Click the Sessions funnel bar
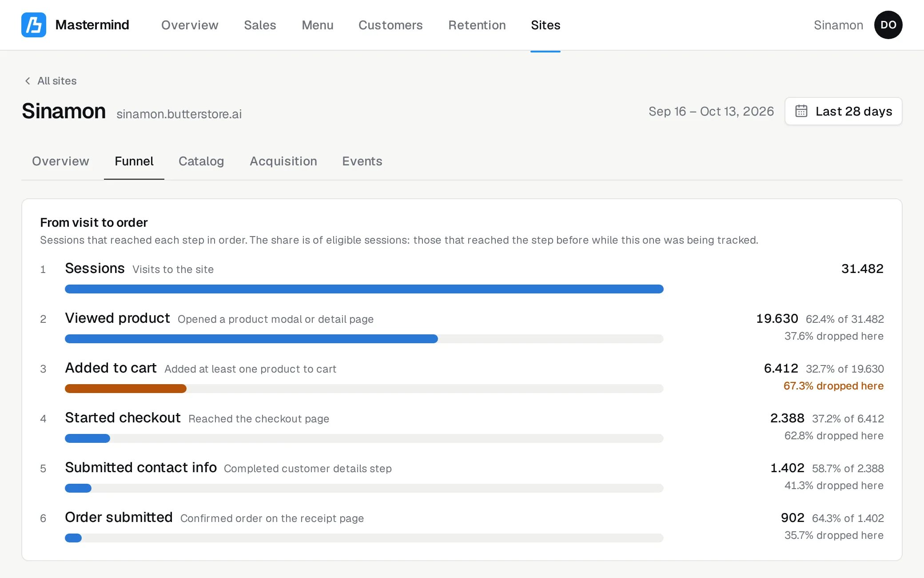This screenshot has height=578, width=924. click(x=364, y=289)
